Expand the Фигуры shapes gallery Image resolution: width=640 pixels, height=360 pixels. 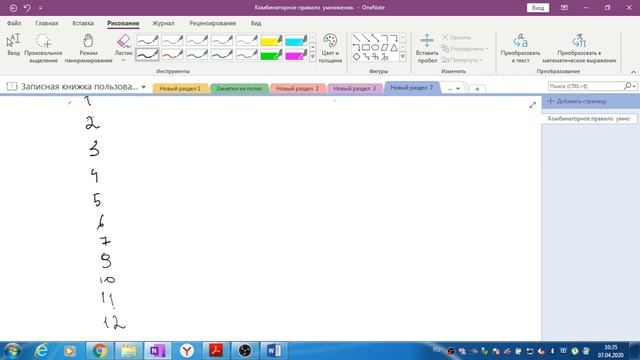403,57
